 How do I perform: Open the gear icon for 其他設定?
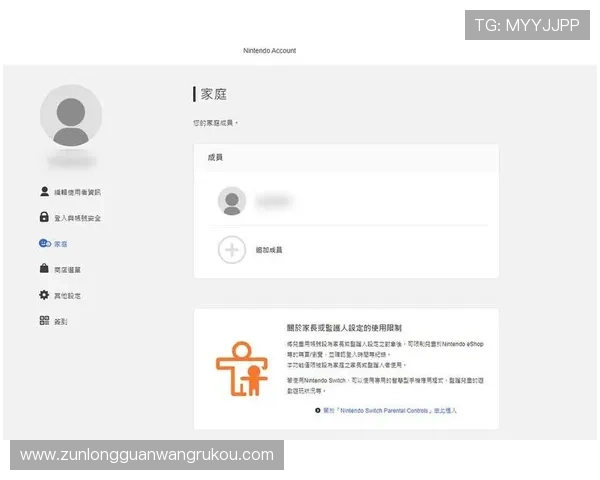[44, 295]
